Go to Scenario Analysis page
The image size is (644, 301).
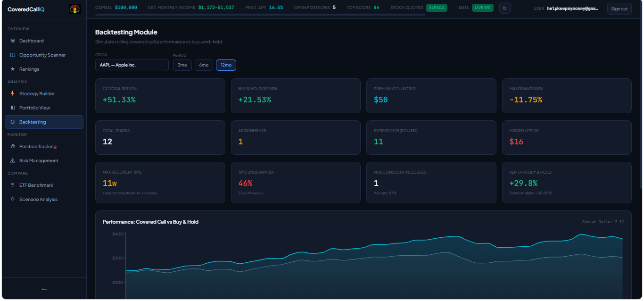[x=38, y=200]
